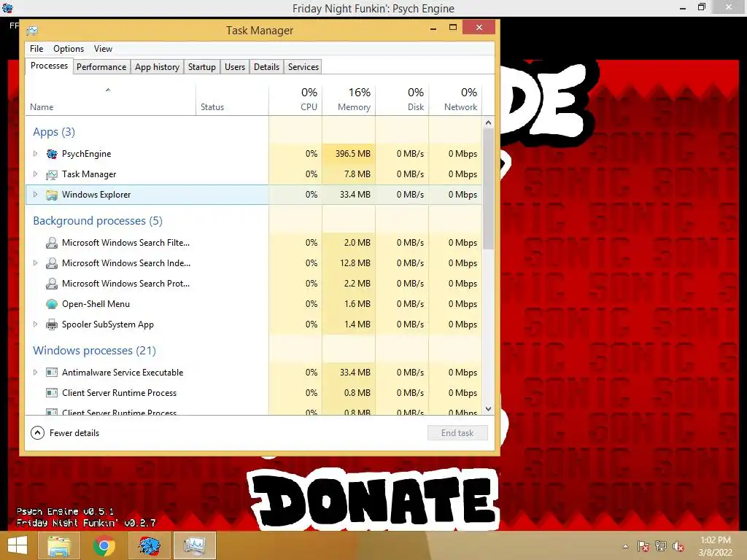This screenshot has width=747, height=560.
Task: Click the Windows processes (21) heading
Action: [x=94, y=351]
